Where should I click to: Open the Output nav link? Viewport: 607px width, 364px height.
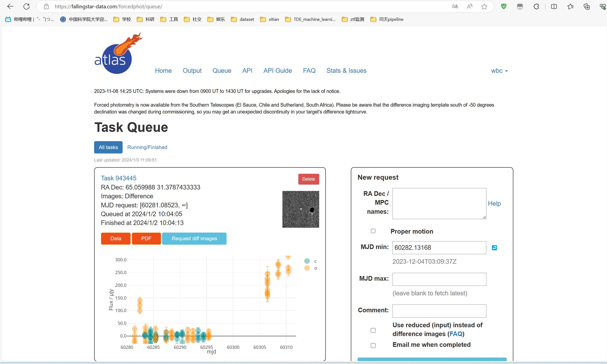coord(192,71)
